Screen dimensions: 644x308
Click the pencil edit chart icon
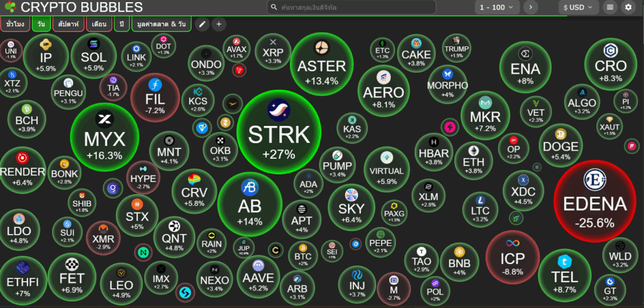click(202, 24)
